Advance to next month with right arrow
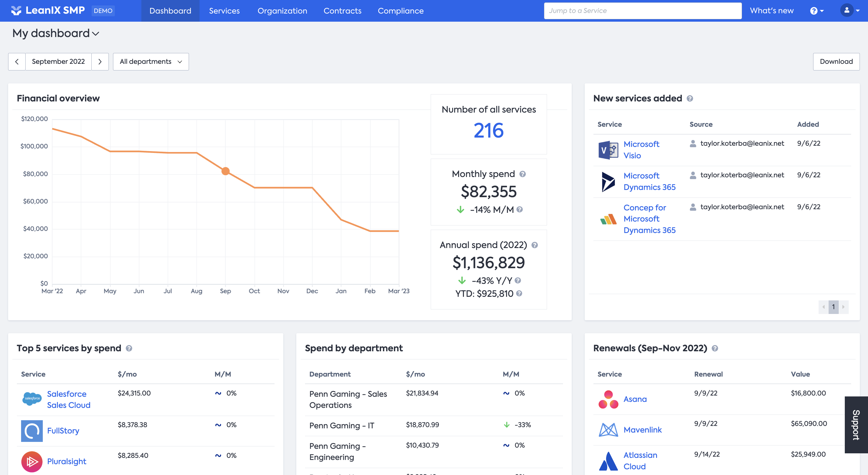Image resolution: width=868 pixels, height=475 pixels. click(x=100, y=62)
